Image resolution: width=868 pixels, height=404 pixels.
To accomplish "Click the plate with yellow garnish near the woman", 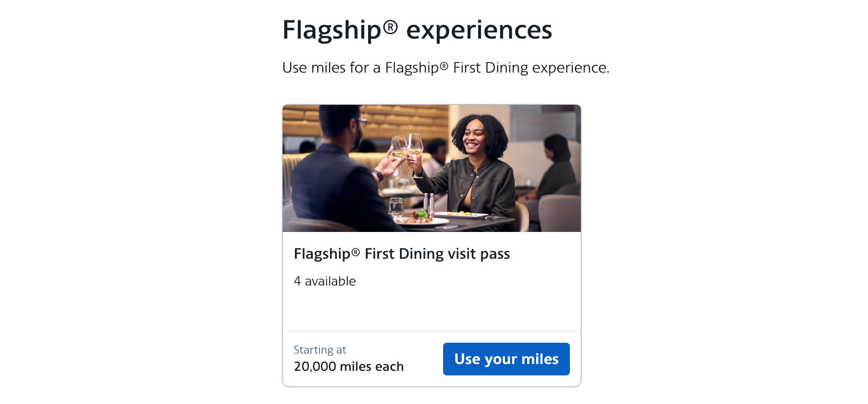I will [x=460, y=214].
